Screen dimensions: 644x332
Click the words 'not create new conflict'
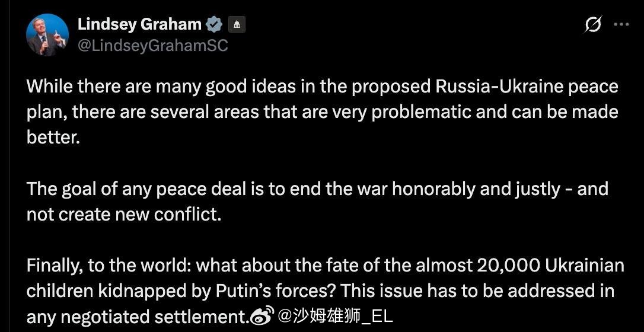click(123, 214)
